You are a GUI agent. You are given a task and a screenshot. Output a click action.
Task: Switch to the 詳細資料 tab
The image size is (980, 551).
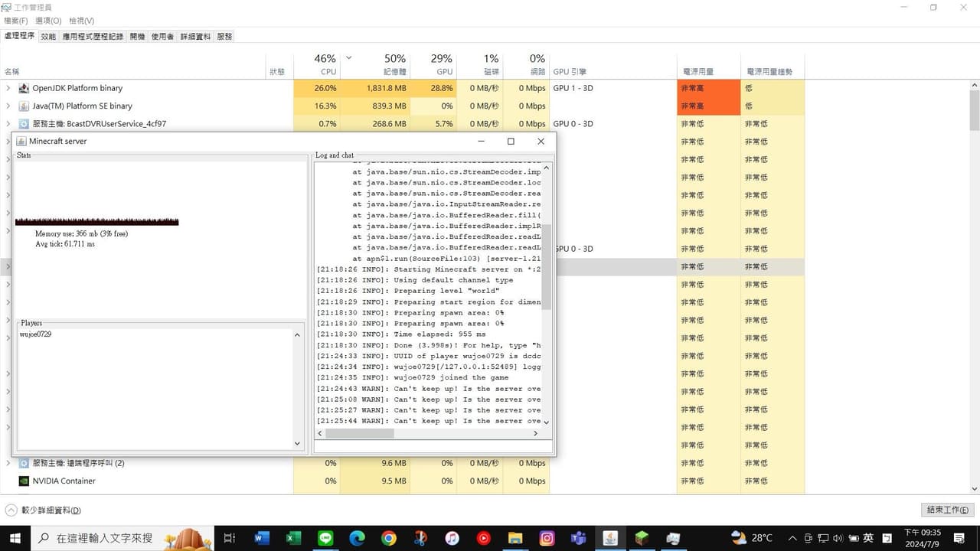point(195,36)
